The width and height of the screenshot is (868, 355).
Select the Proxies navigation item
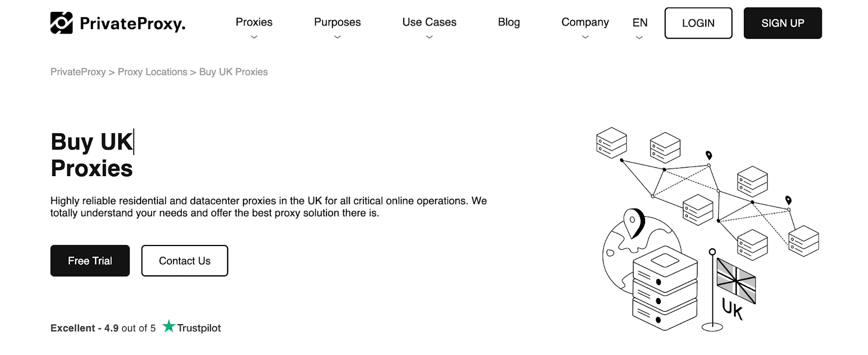tap(254, 22)
